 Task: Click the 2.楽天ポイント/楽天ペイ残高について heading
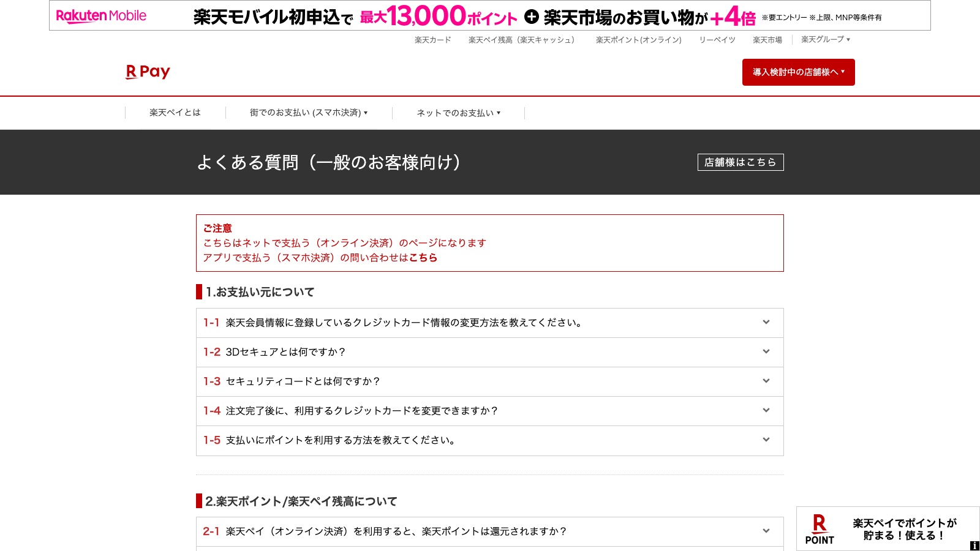(x=301, y=501)
